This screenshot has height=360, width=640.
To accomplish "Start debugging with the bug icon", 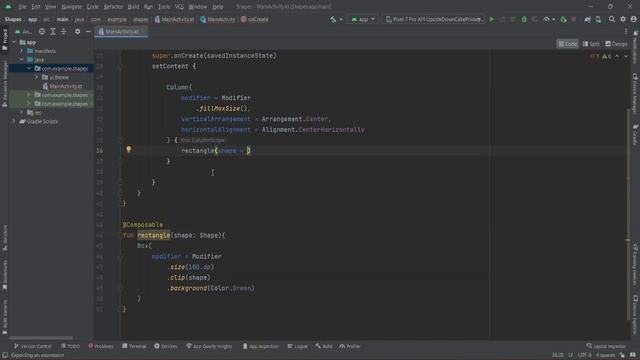I will (x=524, y=19).
